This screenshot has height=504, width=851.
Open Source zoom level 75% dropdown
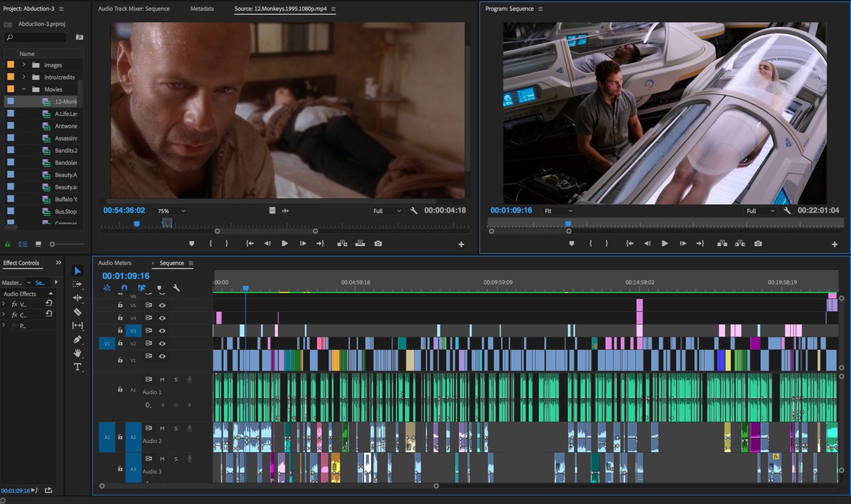pyautogui.click(x=172, y=211)
